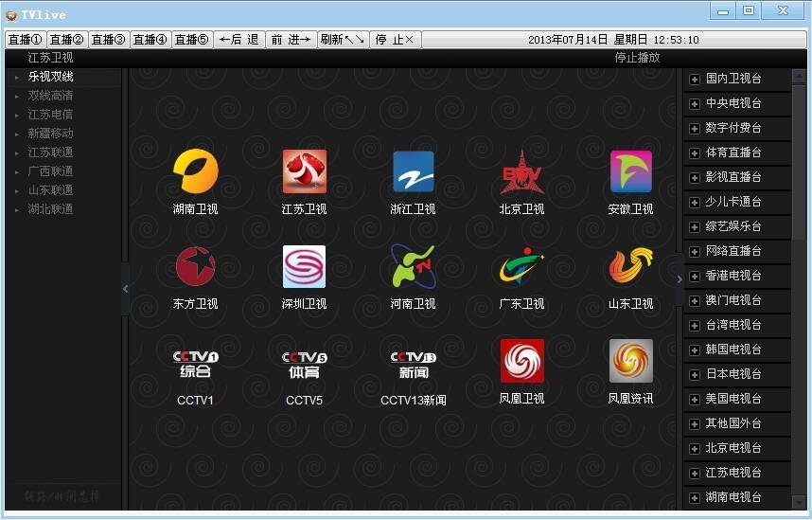812x520 pixels.
Task: Expand the 数字付费台 category
Action: [695, 129]
